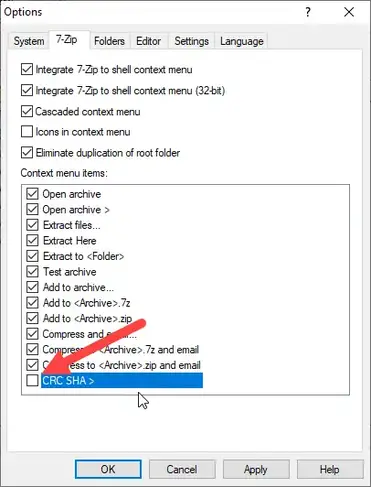Select the Add to <Archive>.7z label
The height and width of the screenshot is (487, 371).
point(86,303)
